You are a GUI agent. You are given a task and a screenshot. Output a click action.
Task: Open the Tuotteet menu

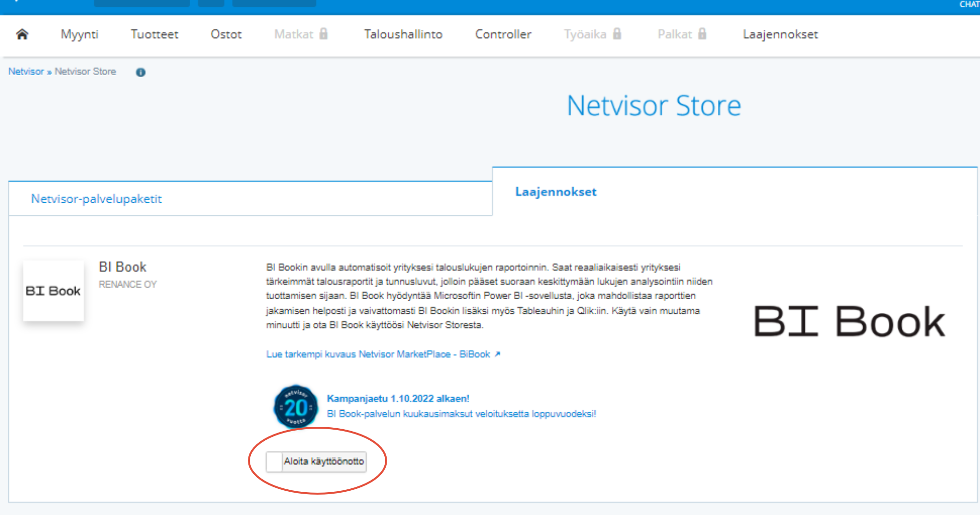tap(155, 34)
